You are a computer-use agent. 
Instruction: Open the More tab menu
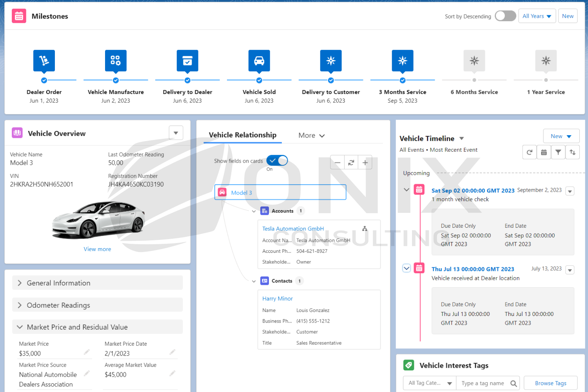tap(312, 136)
